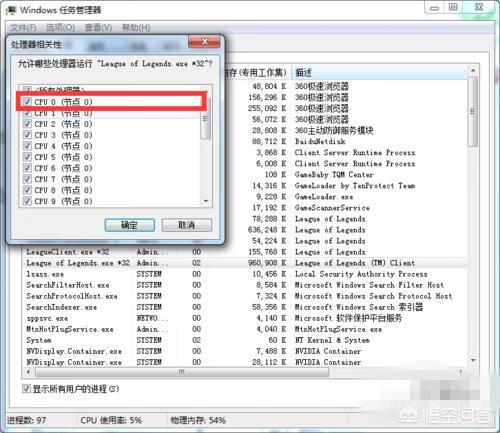Uncheck the CPU 5 checkbox

pos(27,157)
